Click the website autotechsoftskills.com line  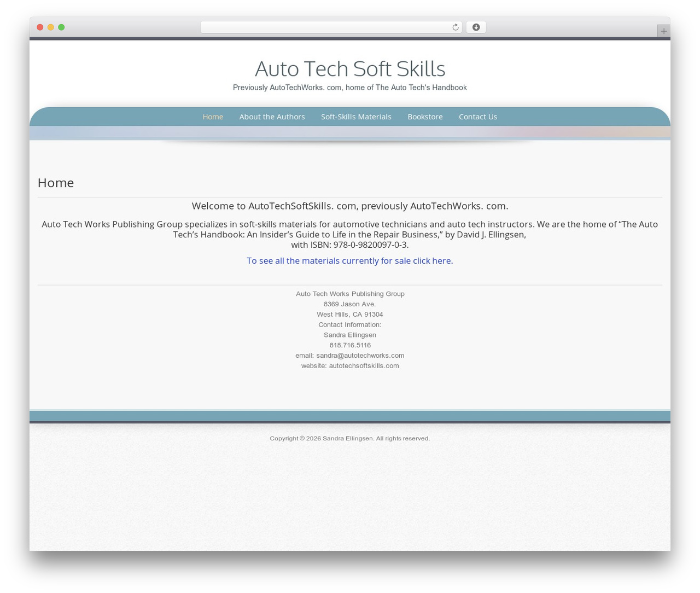350,366
